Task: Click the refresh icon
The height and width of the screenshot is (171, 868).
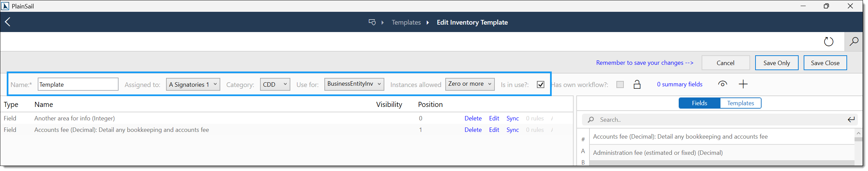Action: 828,41
